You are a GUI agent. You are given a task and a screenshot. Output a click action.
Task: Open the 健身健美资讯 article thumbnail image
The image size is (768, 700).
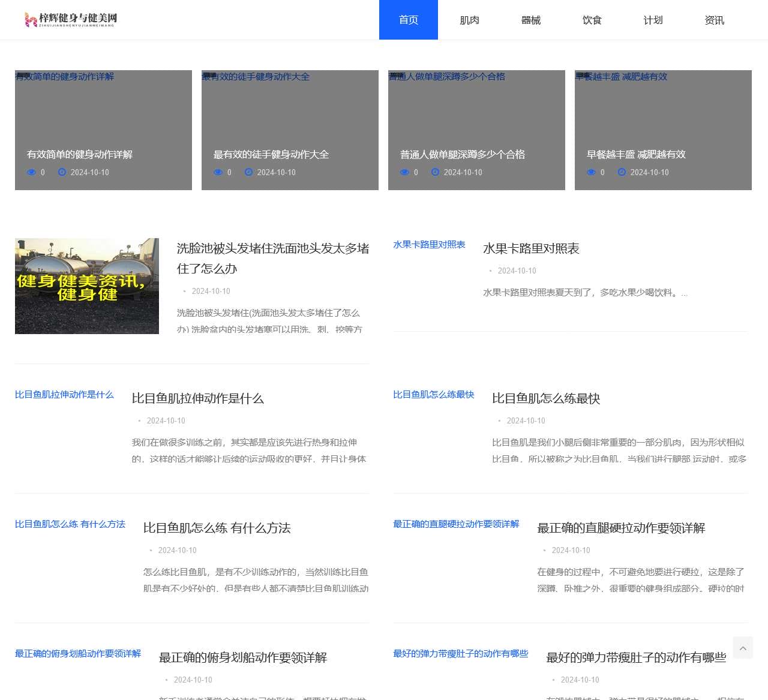[87, 286]
